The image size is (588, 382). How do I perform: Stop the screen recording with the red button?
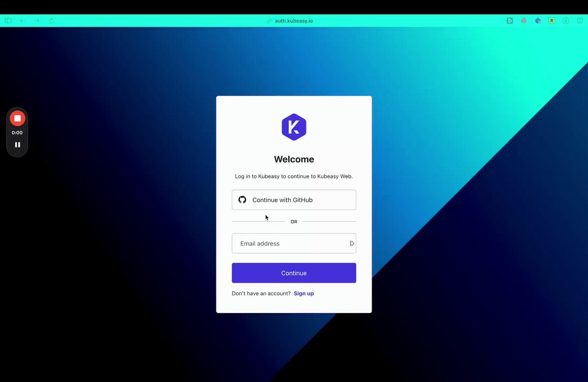(17, 119)
